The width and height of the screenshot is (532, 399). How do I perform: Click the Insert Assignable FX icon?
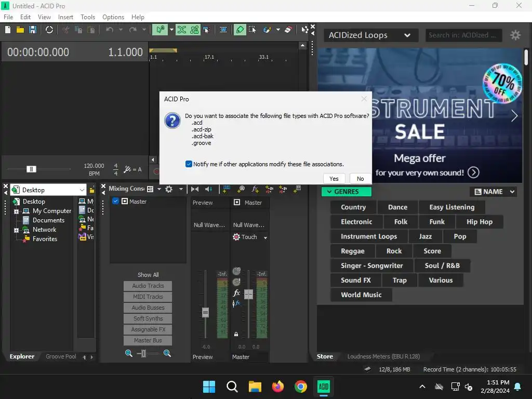pyautogui.click(x=255, y=189)
